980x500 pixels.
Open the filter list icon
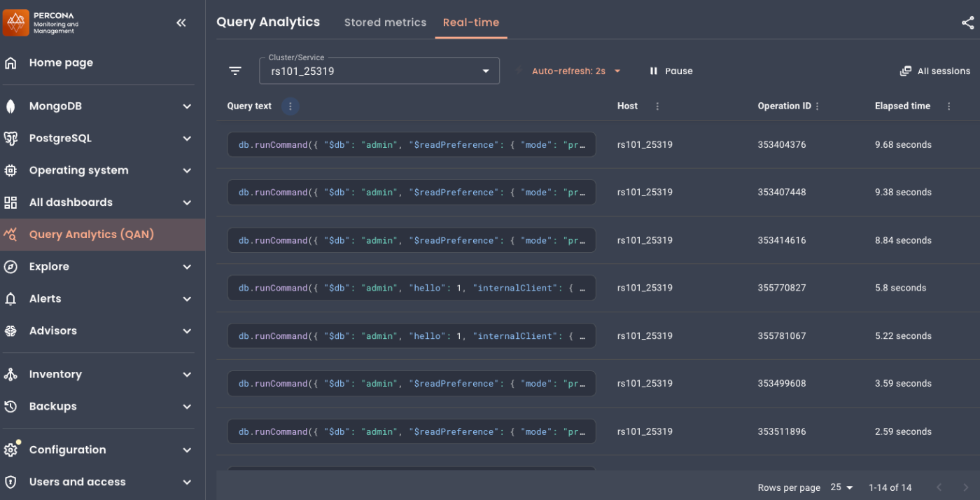pos(235,71)
